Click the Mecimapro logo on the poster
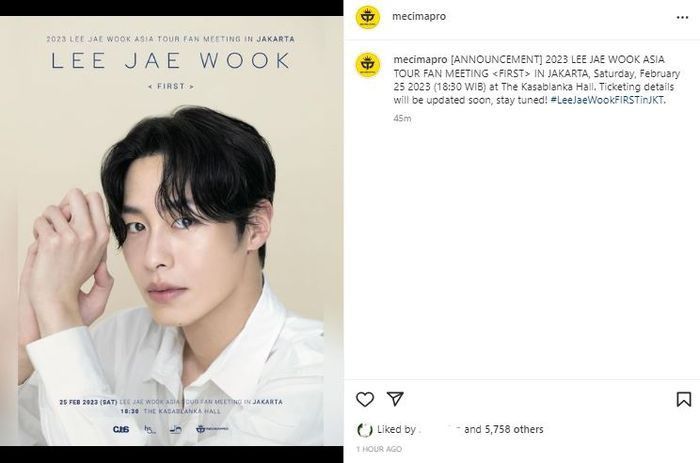This screenshot has width=700, height=463. tap(212, 429)
